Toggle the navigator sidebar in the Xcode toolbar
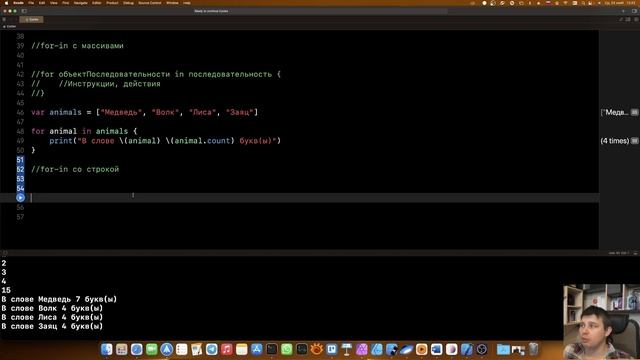Viewport: 640px width, 360px height. [x=24, y=11]
